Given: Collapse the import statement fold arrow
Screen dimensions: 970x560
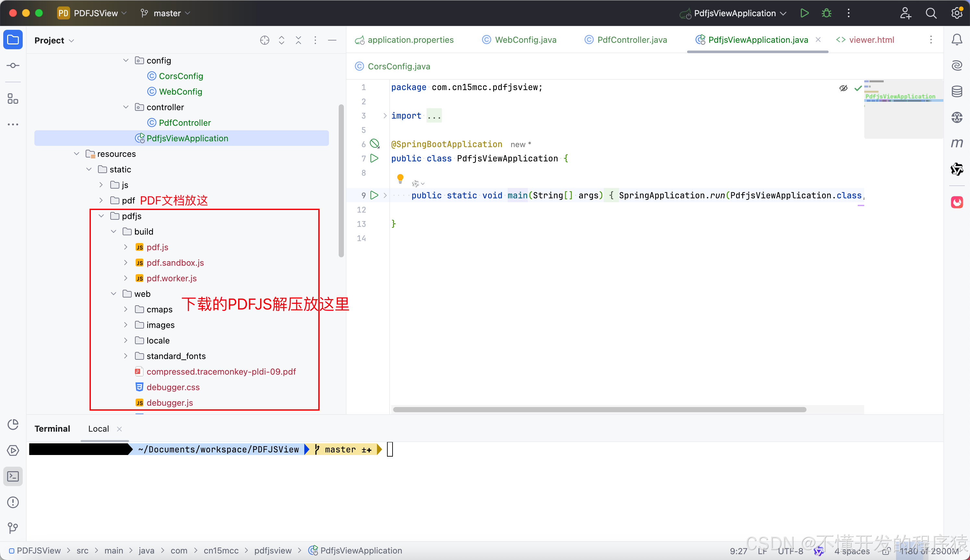Looking at the screenshot, I should 385,115.
